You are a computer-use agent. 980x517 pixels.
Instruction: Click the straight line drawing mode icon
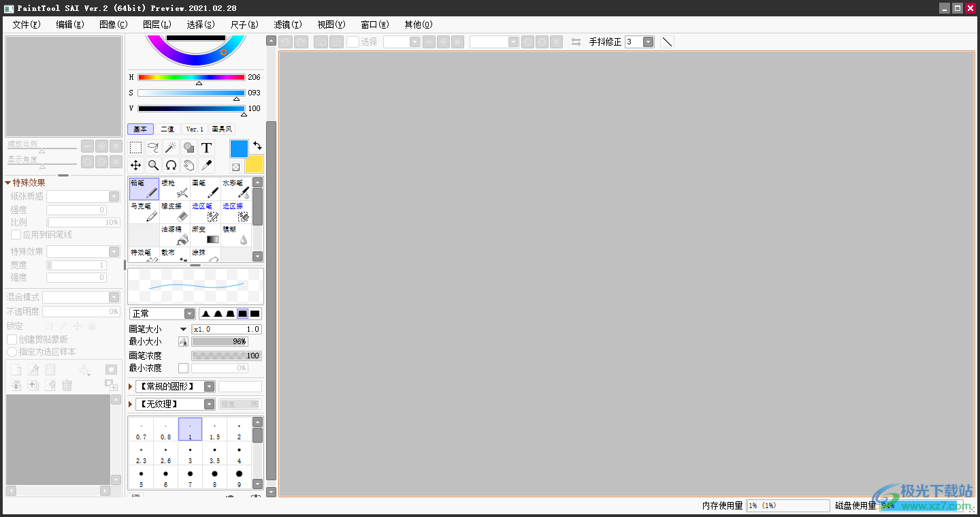point(668,42)
